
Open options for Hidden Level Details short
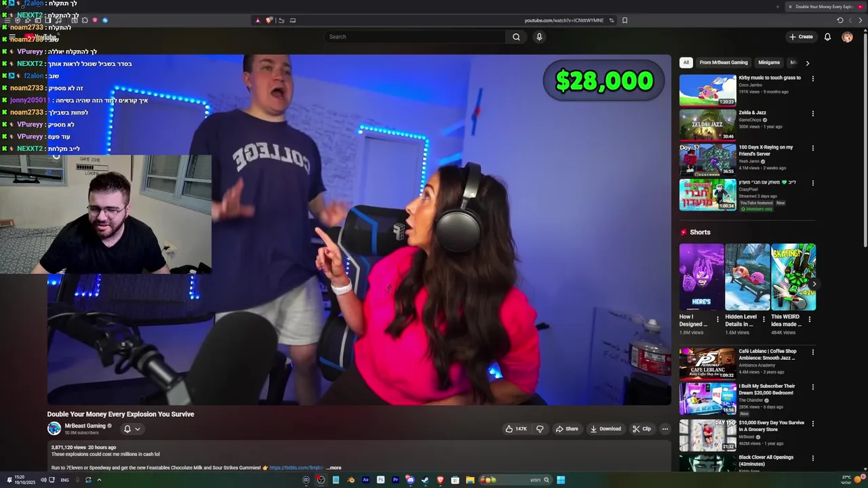pos(764,319)
